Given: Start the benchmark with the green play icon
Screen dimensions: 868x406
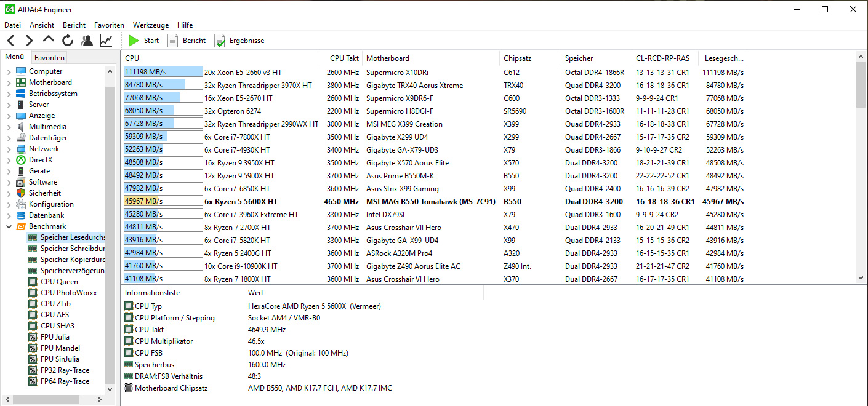Looking at the screenshot, I should click(134, 41).
